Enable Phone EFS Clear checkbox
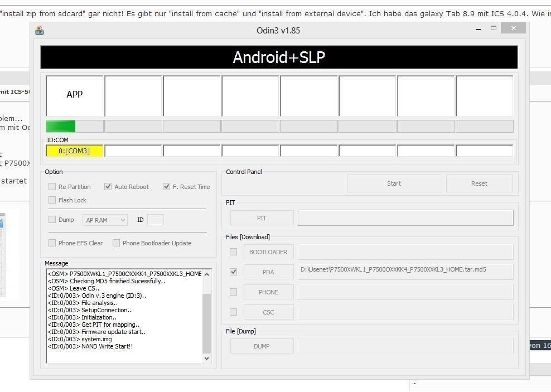The image size is (551, 392). pos(52,243)
